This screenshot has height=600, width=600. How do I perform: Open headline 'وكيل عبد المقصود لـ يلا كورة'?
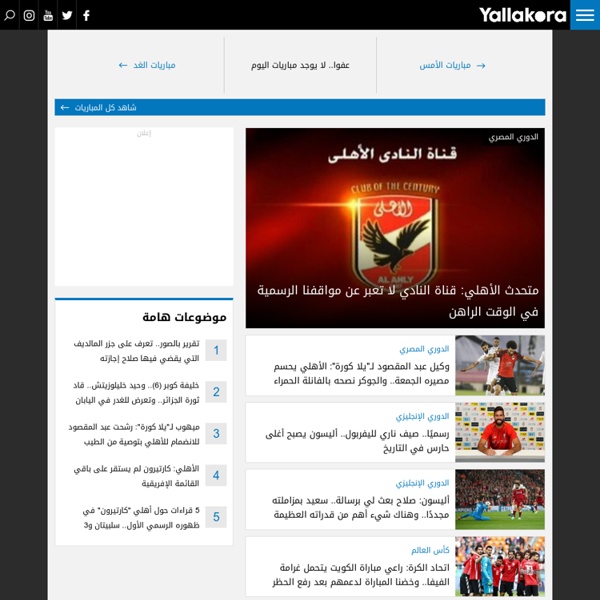pyautogui.click(x=361, y=373)
